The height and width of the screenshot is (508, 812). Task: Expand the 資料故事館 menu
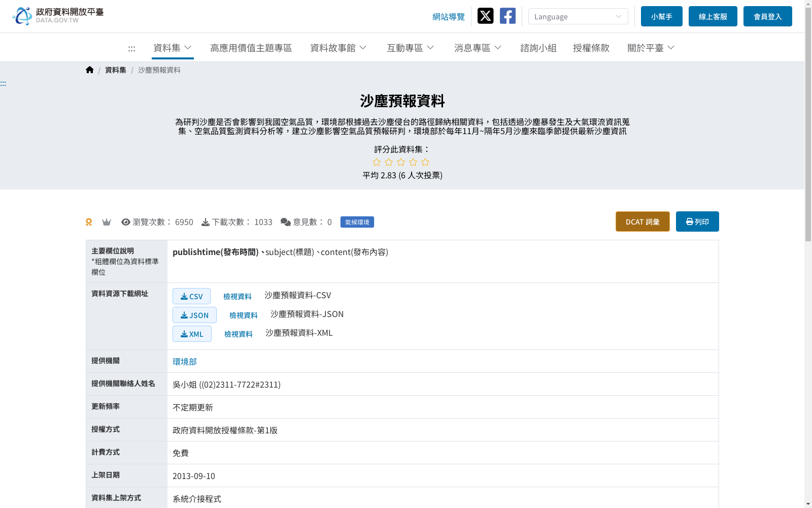click(x=339, y=48)
